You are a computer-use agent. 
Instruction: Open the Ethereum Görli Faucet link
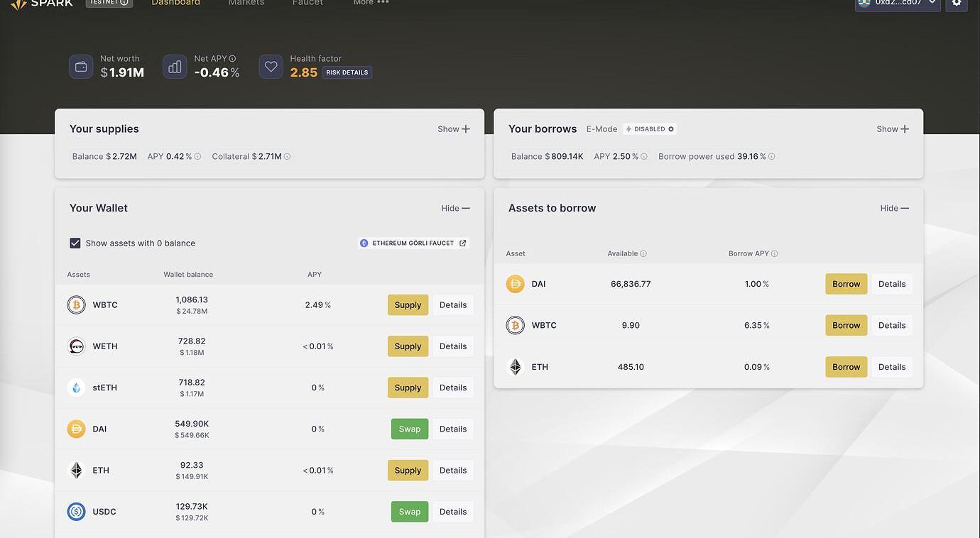point(413,243)
